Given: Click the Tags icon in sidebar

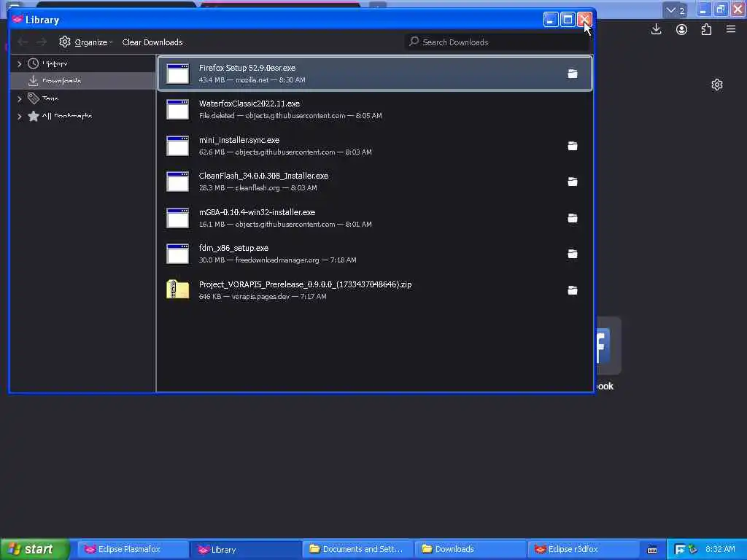Looking at the screenshot, I should (x=33, y=98).
